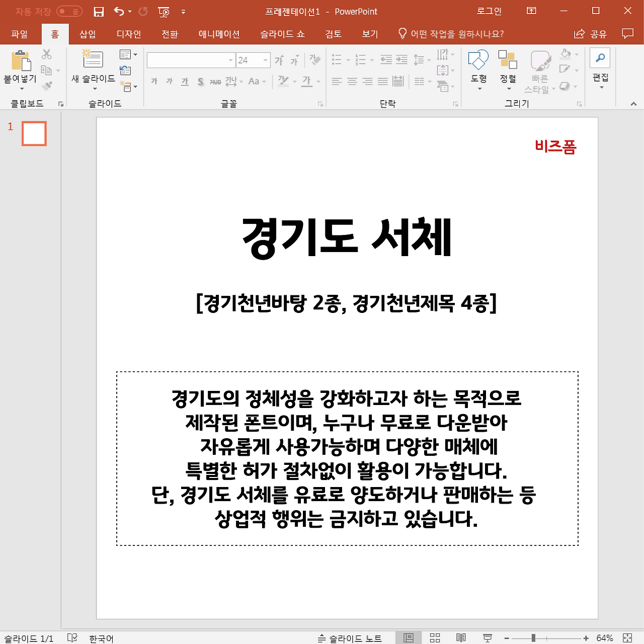Start Slide Show from the status bar icon
Image resolution: width=644 pixels, height=644 pixels.
(x=487, y=638)
